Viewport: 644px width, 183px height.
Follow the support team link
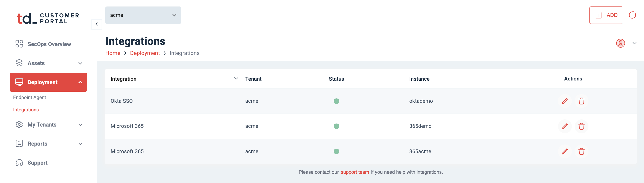pyautogui.click(x=354, y=172)
